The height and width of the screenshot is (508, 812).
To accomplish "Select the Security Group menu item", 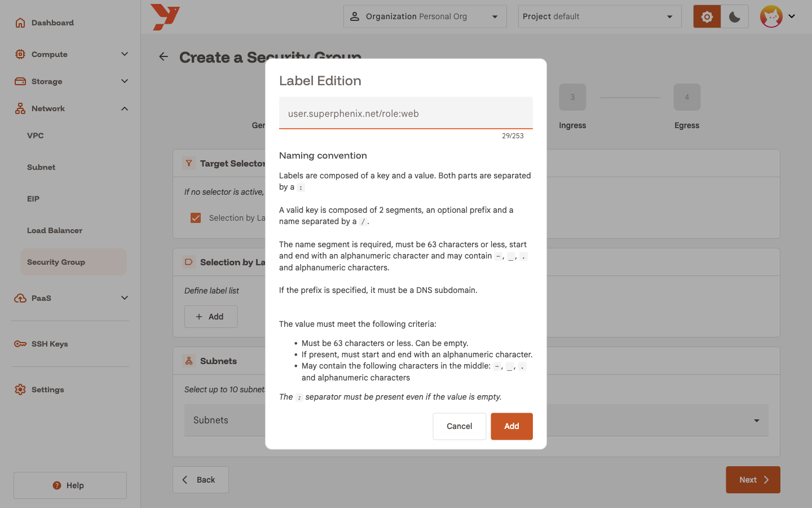I will pos(73,262).
